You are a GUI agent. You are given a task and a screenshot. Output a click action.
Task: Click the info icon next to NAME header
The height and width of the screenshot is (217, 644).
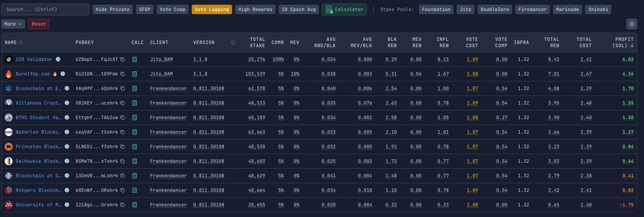click(x=21, y=42)
